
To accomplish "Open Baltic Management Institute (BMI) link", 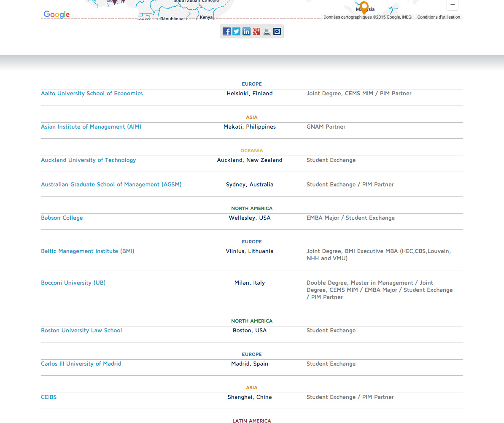I will click(x=87, y=251).
